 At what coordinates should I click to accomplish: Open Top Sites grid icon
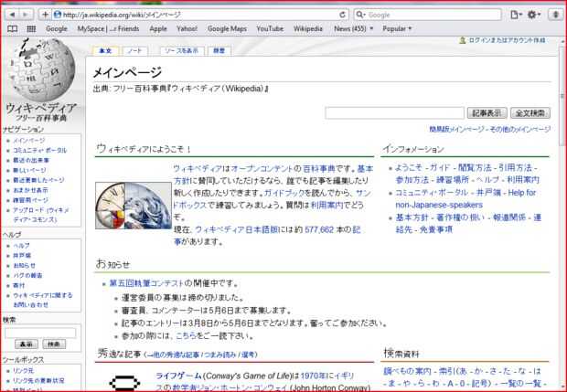[31, 29]
